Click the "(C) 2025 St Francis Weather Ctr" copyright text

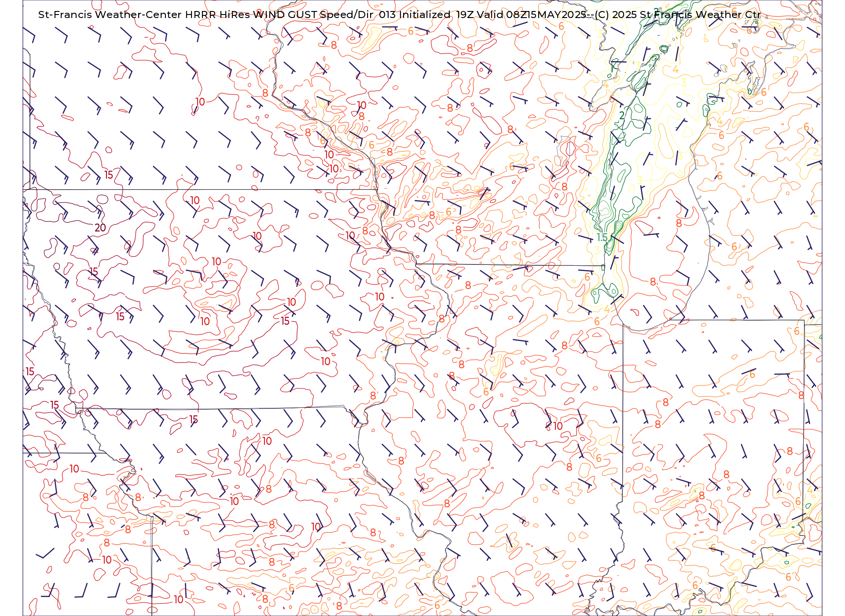(x=677, y=15)
